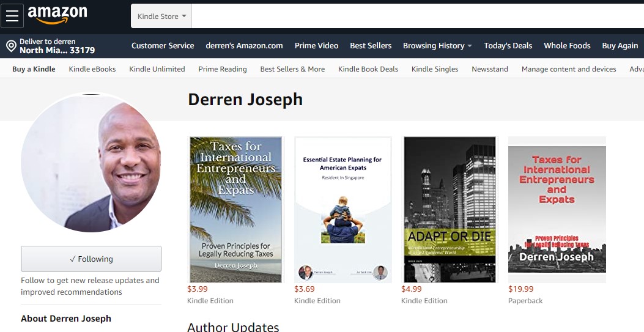Open Adapt or Die book cover
The height and width of the screenshot is (332, 644).
point(450,209)
